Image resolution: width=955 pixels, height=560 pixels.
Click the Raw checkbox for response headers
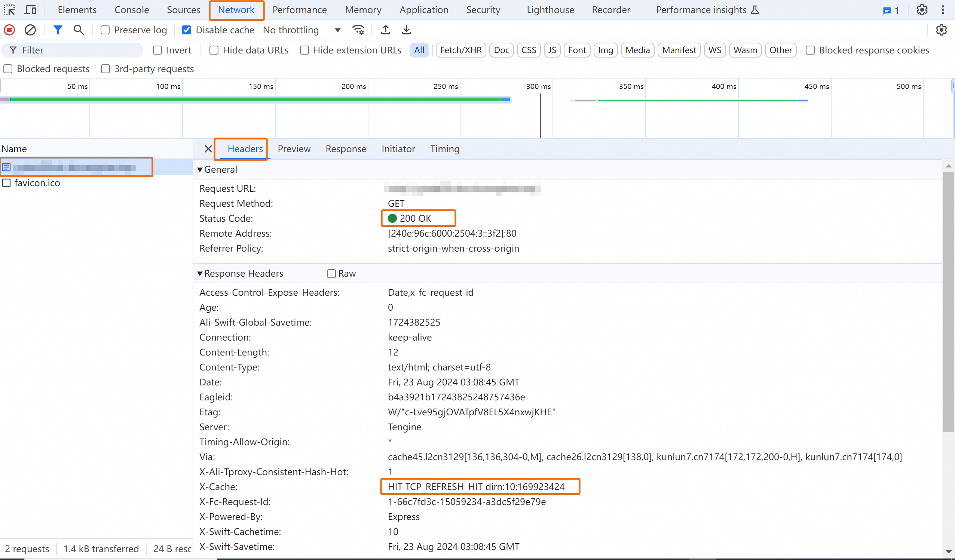point(331,273)
